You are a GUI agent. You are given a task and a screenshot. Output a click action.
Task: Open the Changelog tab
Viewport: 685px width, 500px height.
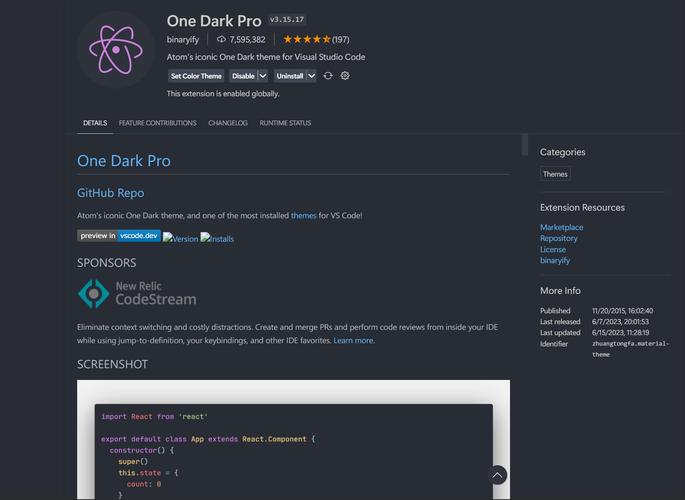(228, 123)
